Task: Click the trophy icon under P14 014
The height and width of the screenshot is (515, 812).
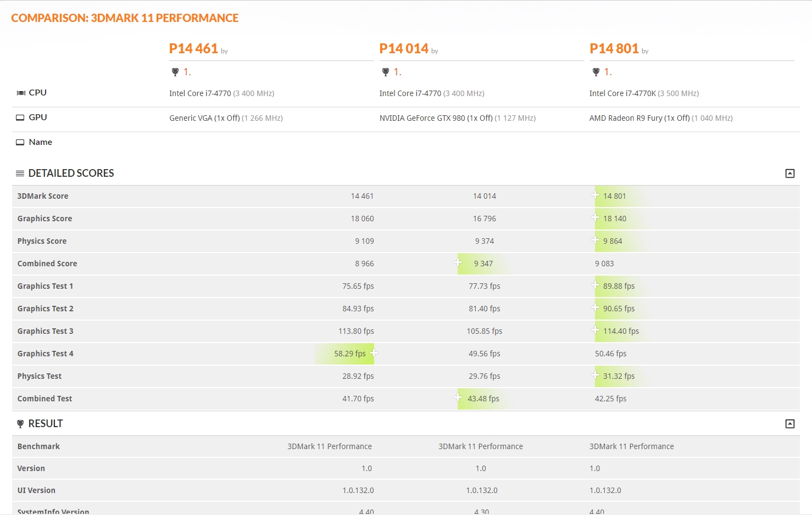Action: 386,72
